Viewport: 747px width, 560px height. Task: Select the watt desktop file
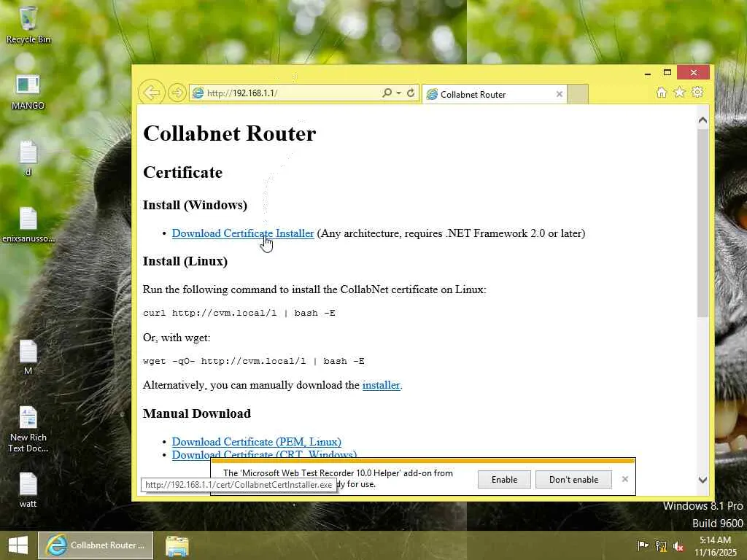(x=28, y=490)
